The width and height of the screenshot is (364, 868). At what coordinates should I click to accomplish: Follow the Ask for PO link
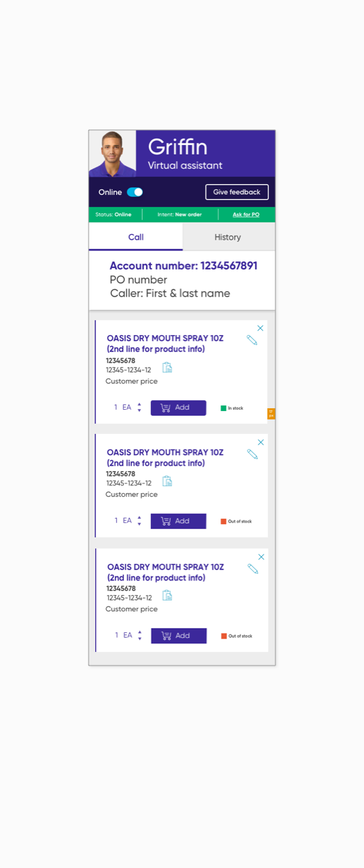[246, 215]
